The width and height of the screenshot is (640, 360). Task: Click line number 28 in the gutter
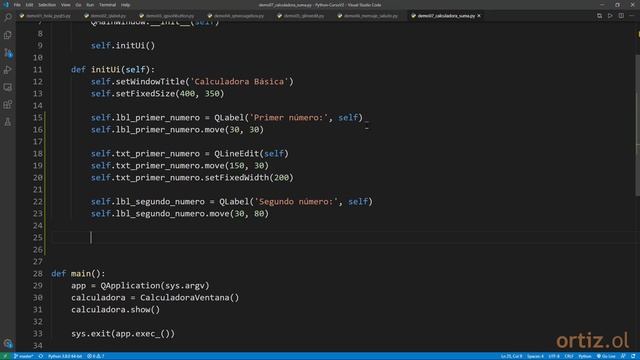tap(38, 273)
